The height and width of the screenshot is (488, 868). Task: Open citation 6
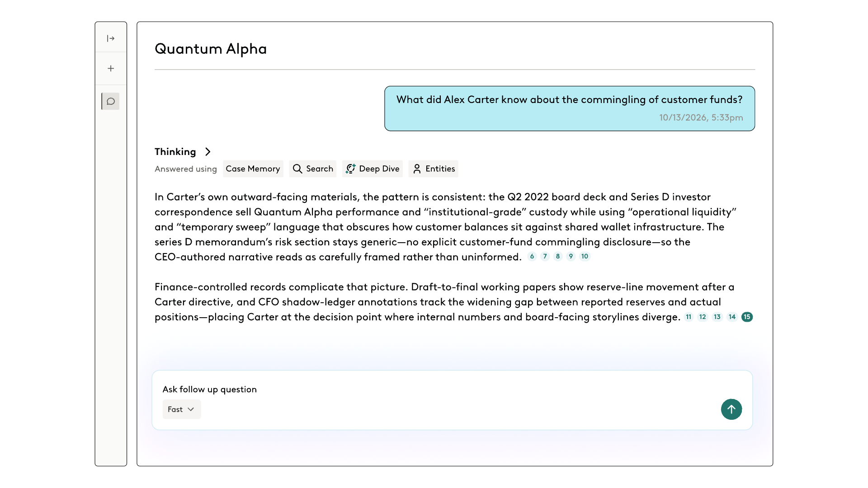[x=532, y=257]
